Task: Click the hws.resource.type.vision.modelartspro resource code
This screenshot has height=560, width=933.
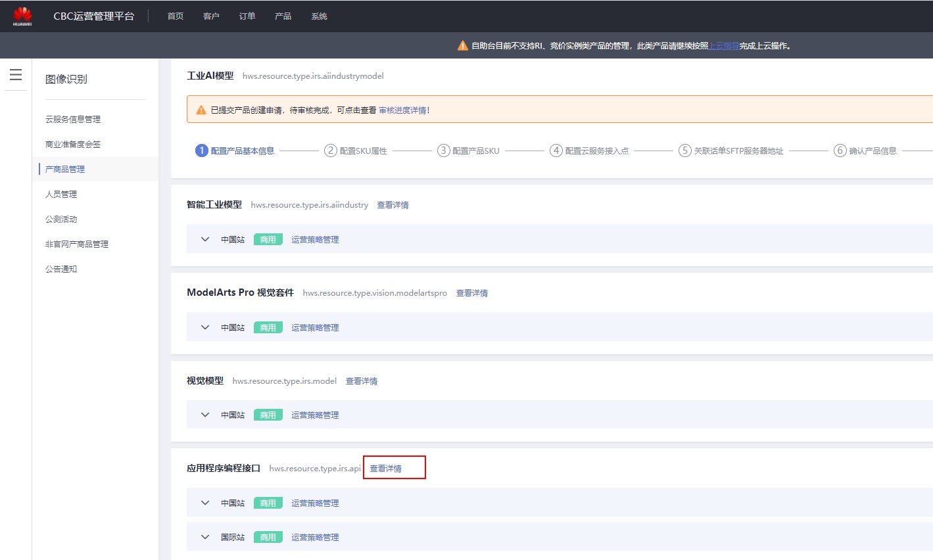Action: [375, 293]
